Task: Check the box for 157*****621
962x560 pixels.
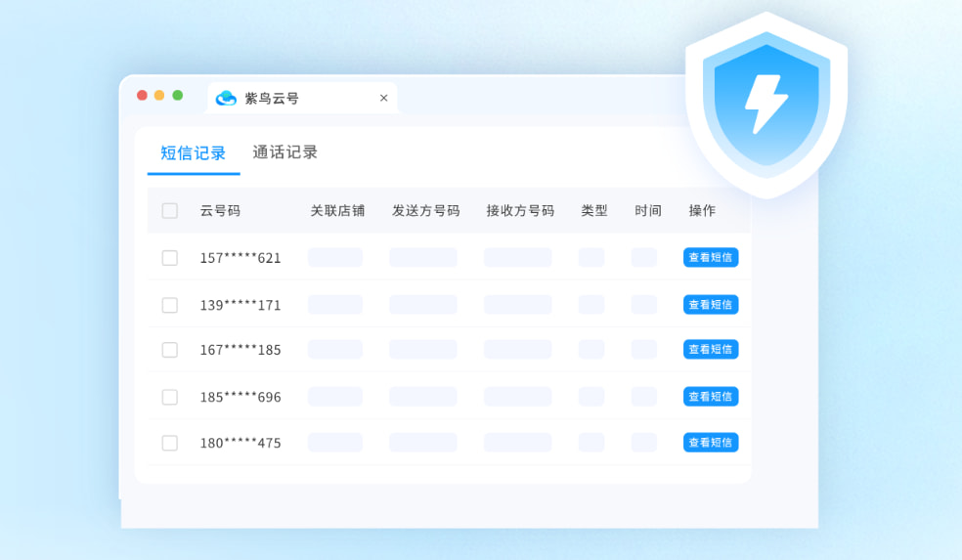Action: coord(170,258)
